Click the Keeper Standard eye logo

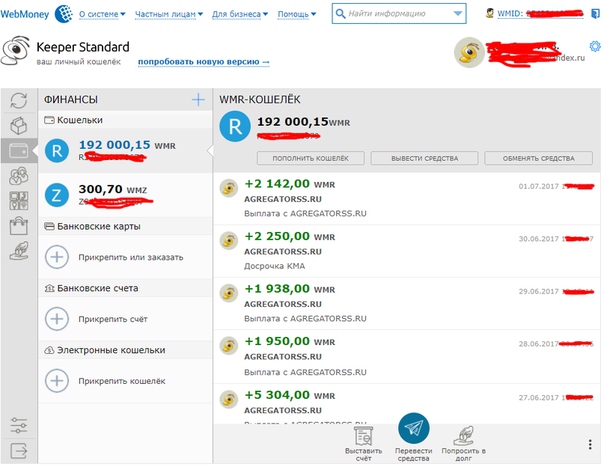[15, 50]
